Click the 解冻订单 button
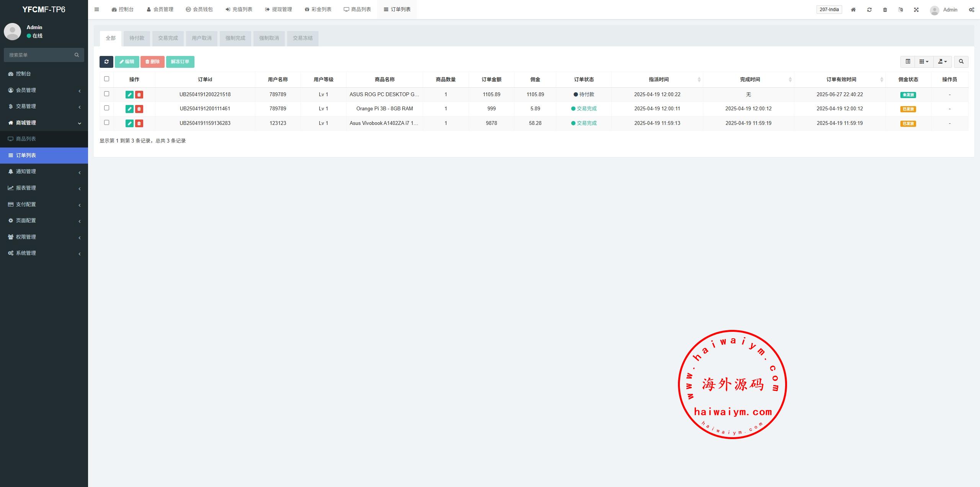 pos(180,62)
